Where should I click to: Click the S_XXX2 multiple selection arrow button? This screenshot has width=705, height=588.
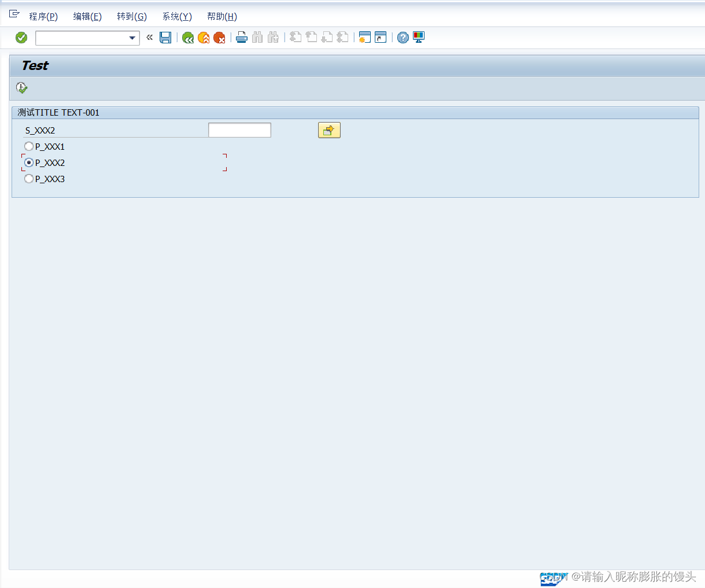click(329, 130)
